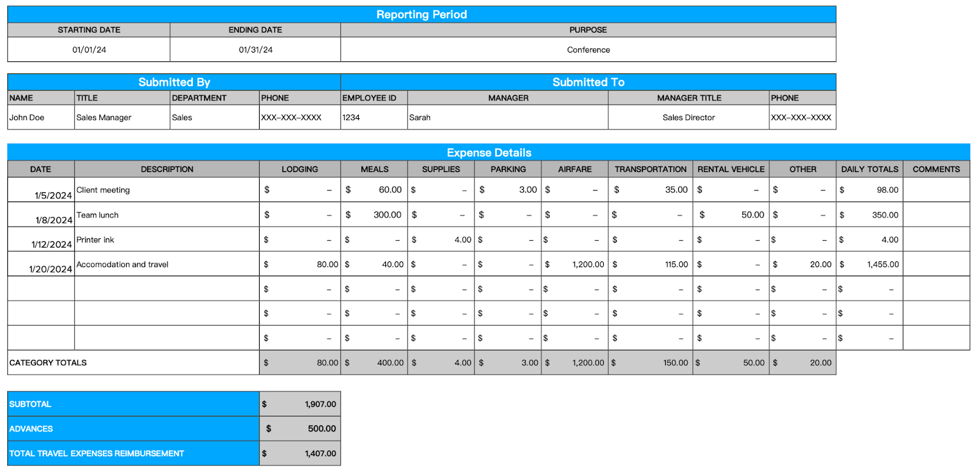Select the 35.00 transportation amount
The width and height of the screenshot is (980, 474).
coord(650,190)
